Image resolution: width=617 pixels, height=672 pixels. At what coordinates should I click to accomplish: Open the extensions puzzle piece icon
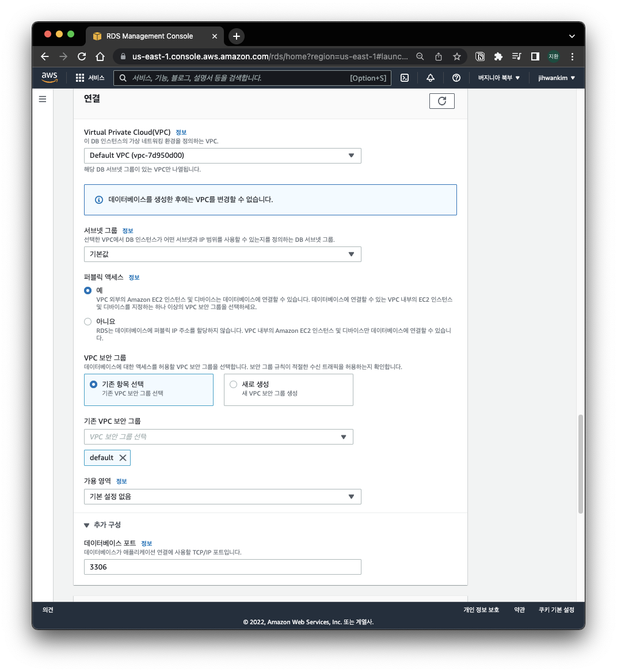(498, 56)
